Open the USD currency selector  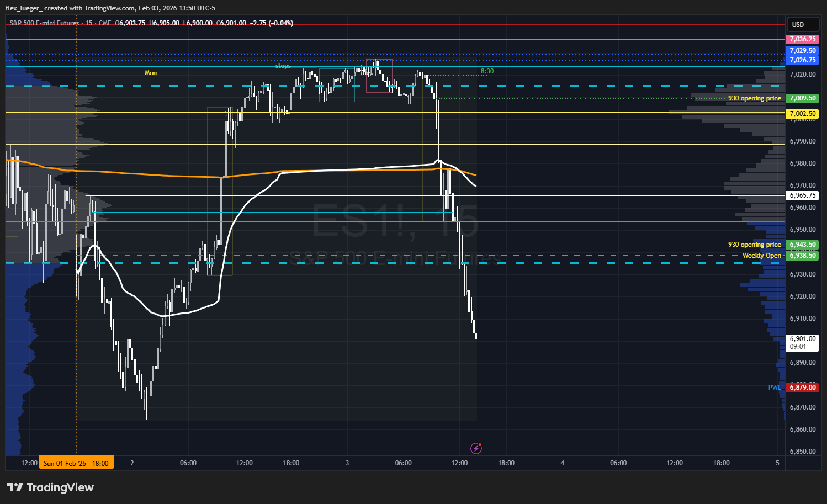pos(798,24)
